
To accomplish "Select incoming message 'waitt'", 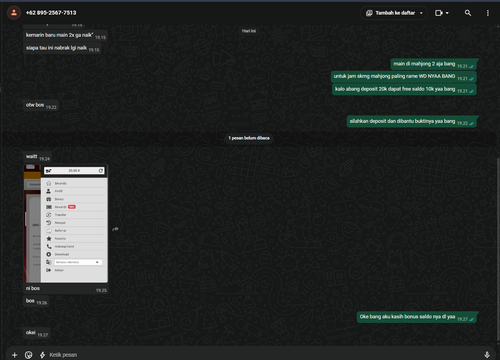I will click(x=38, y=157).
